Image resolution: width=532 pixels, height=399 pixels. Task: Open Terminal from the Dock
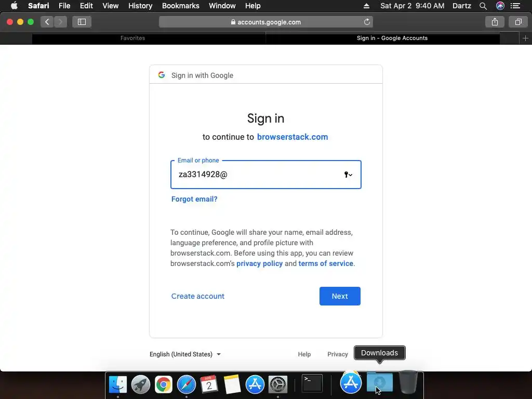[x=312, y=383]
